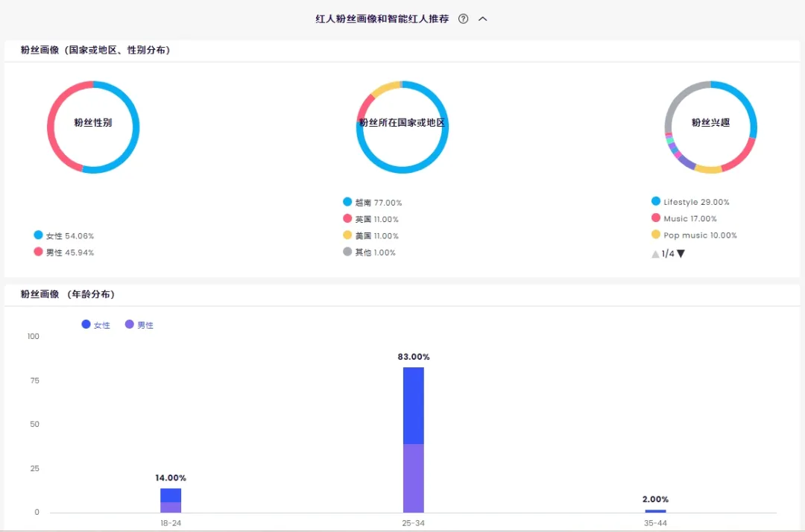Click the gray dot next to 其他 1.00%
The height and width of the screenshot is (532, 805).
point(347,252)
